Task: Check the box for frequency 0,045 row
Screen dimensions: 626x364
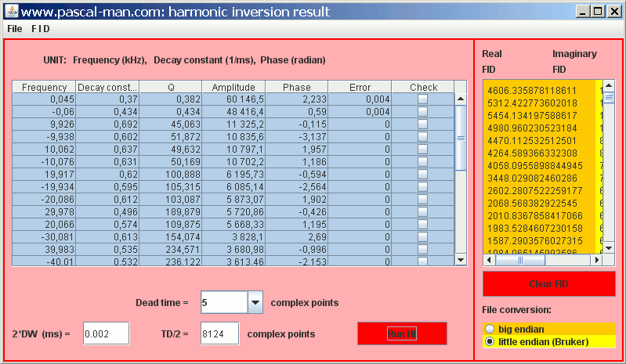Action: click(423, 99)
